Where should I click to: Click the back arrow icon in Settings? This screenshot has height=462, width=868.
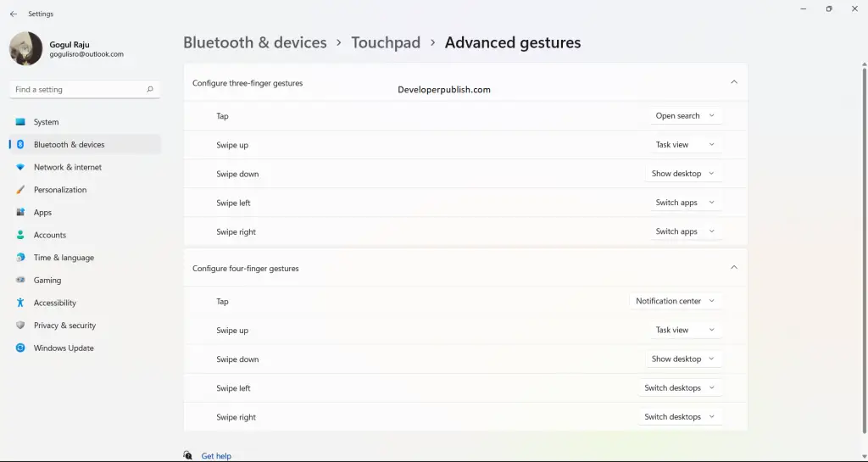14,14
